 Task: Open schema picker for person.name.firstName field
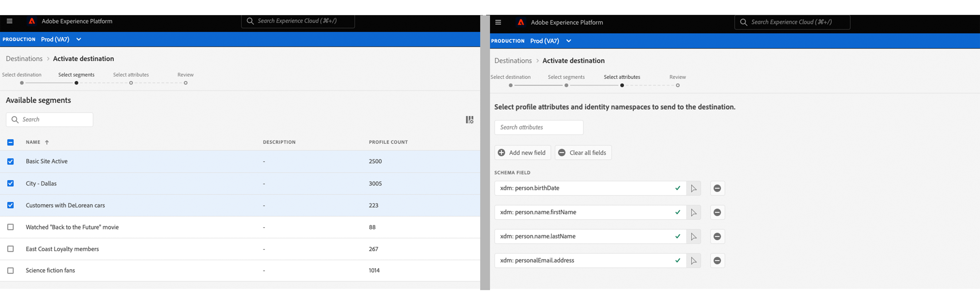[x=693, y=213]
